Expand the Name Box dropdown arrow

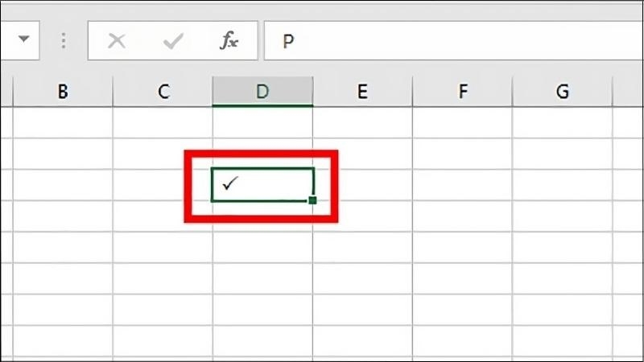[24, 39]
